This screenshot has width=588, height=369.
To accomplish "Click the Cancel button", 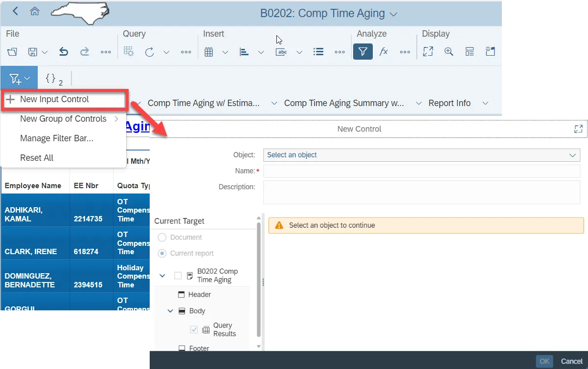I will tap(572, 361).
